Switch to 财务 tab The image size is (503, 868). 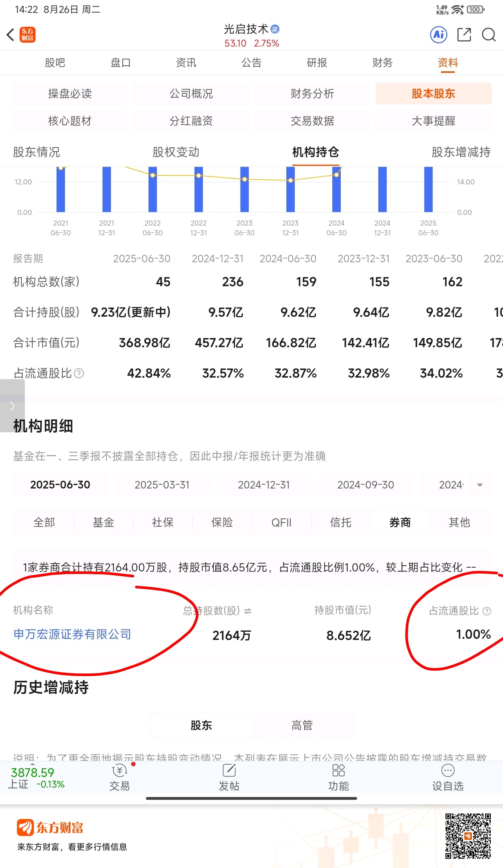(382, 63)
